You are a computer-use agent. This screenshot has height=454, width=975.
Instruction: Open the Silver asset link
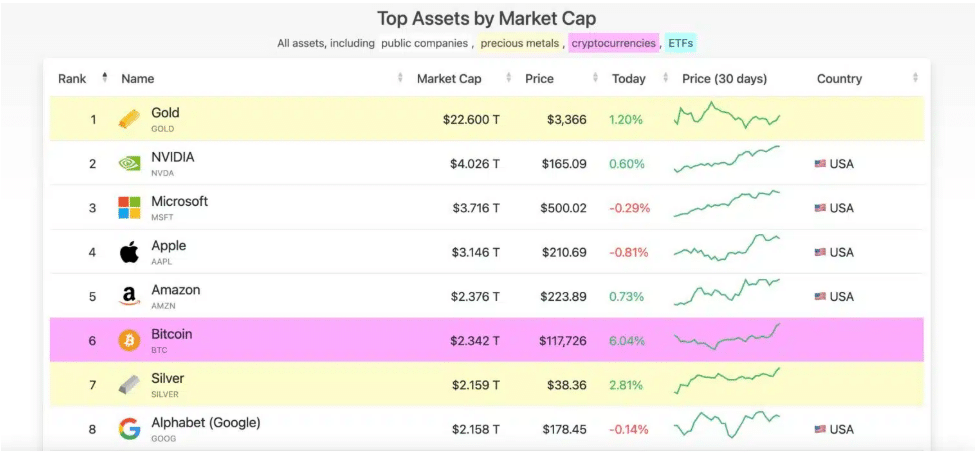click(x=168, y=378)
